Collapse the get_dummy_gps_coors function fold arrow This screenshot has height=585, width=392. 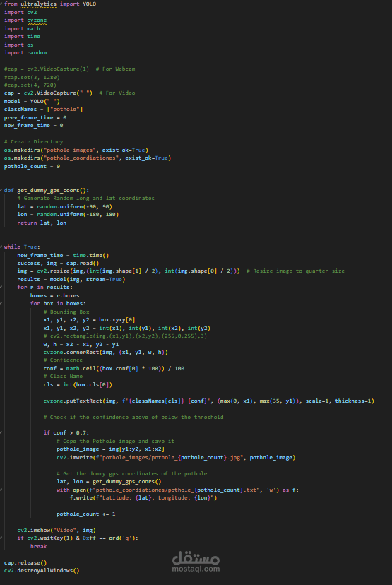[x=1, y=190]
